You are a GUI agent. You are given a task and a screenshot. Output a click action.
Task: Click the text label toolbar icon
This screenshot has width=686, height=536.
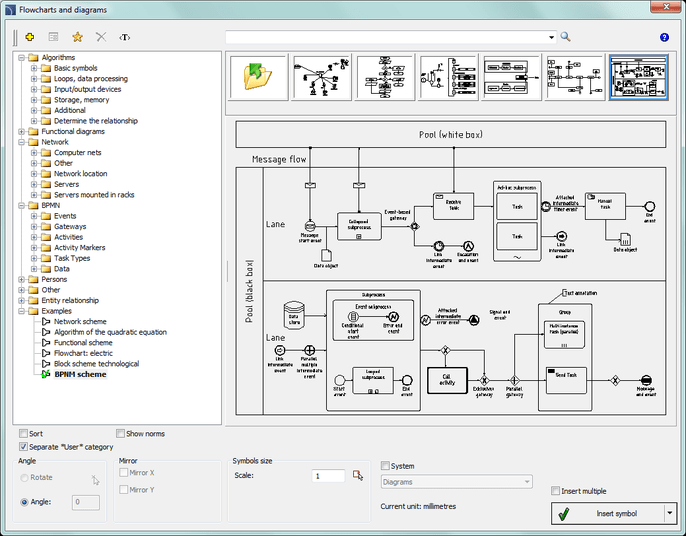(125, 37)
